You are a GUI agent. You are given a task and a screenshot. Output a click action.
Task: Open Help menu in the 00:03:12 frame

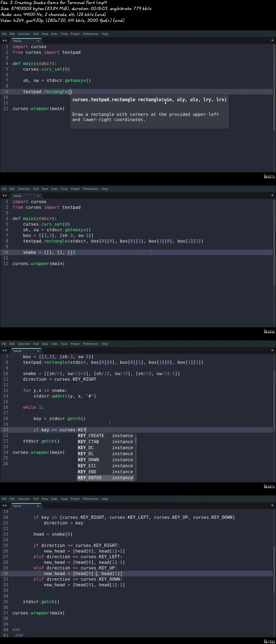coord(105,34)
